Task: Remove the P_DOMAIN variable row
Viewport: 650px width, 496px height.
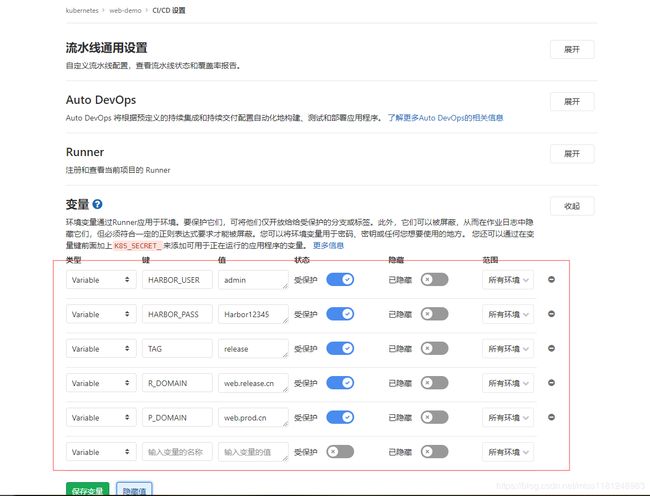Action: click(x=551, y=417)
